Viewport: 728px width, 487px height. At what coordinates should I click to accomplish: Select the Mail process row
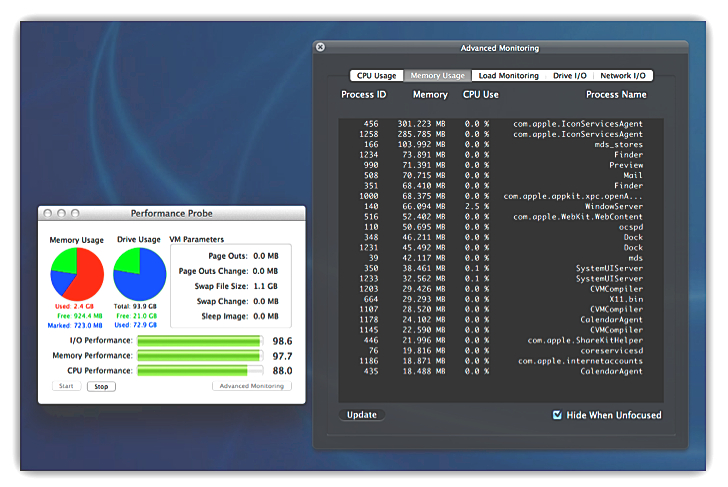(x=501, y=175)
